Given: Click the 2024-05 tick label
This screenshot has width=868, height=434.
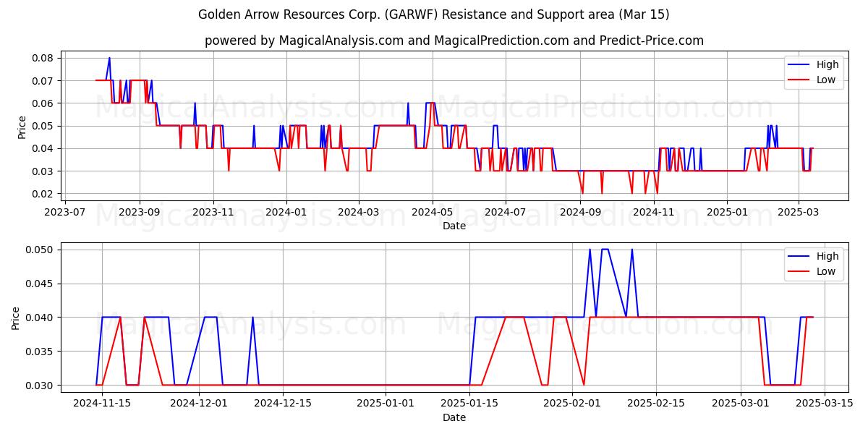Looking at the screenshot, I should click(x=433, y=212).
